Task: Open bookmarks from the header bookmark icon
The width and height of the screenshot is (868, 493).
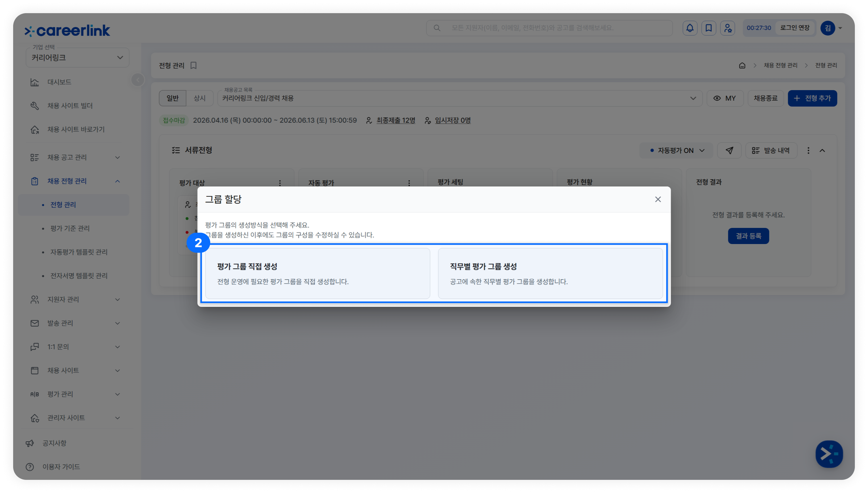Action: click(x=709, y=28)
